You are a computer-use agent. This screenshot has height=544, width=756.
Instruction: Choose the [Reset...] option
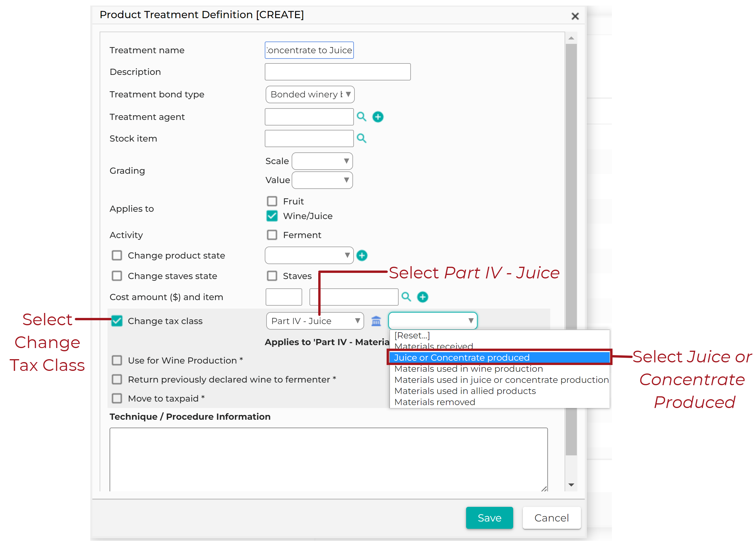[500, 335]
